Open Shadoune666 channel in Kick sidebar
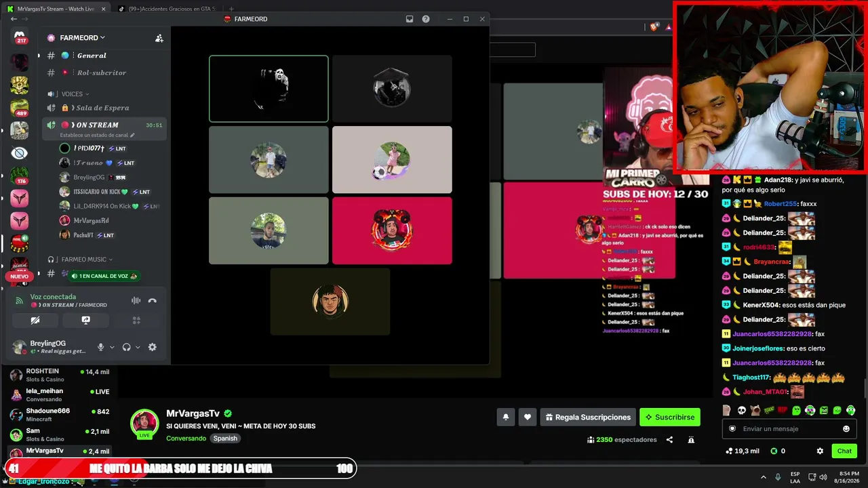 point(59,415)
